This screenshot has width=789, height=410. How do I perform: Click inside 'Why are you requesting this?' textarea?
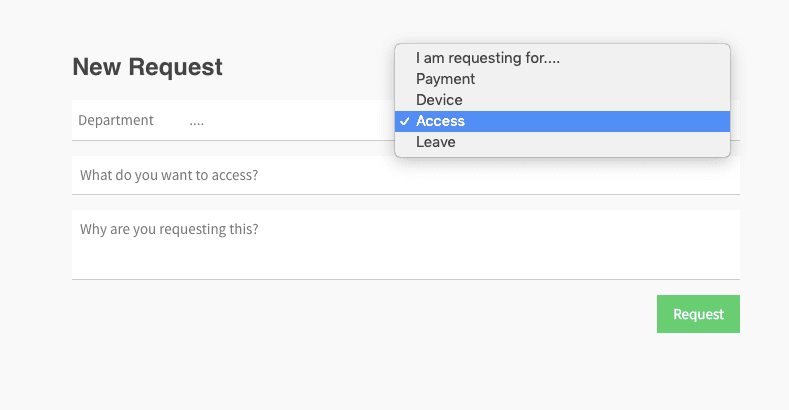click(405, 244)
